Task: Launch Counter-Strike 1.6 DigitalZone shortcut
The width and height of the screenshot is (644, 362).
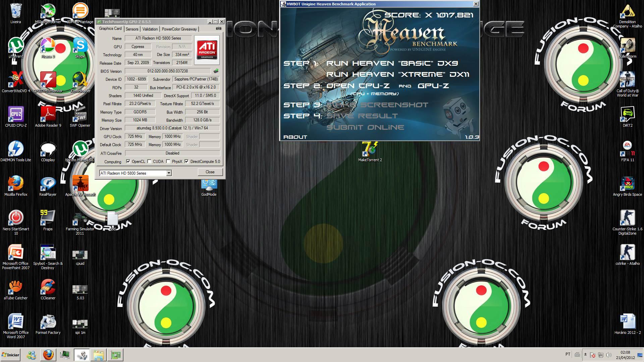Action: point(627,223)
